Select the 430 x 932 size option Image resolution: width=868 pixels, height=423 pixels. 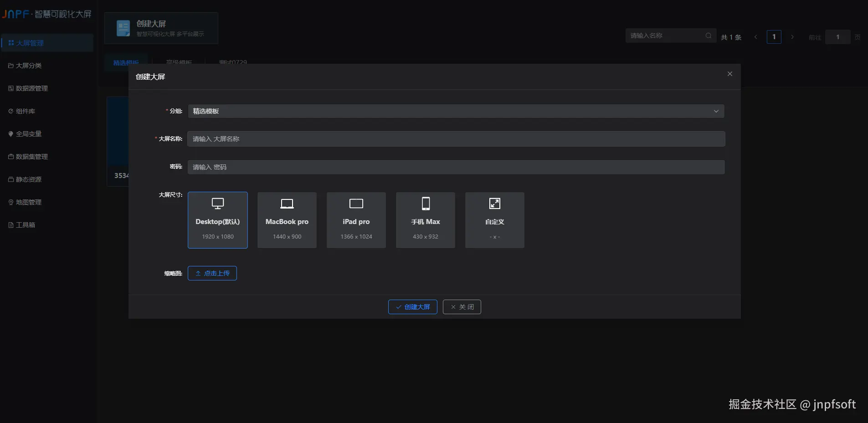[426, 220]
